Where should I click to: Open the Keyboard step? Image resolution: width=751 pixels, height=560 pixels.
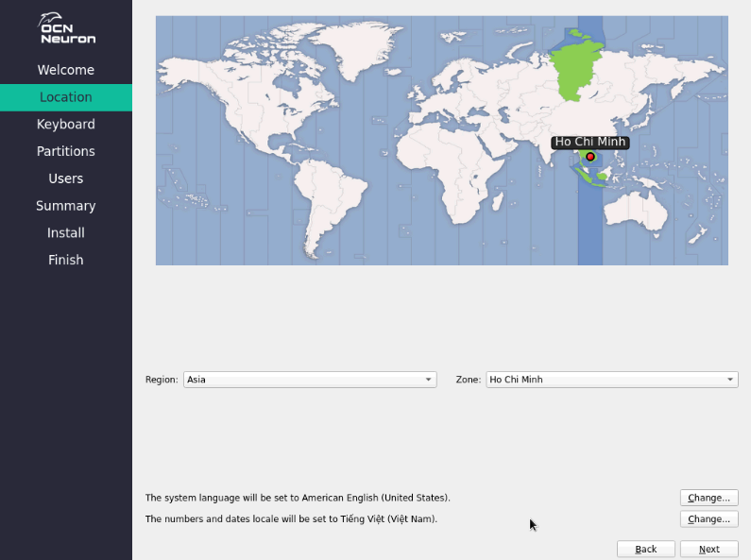coord(65,125)
